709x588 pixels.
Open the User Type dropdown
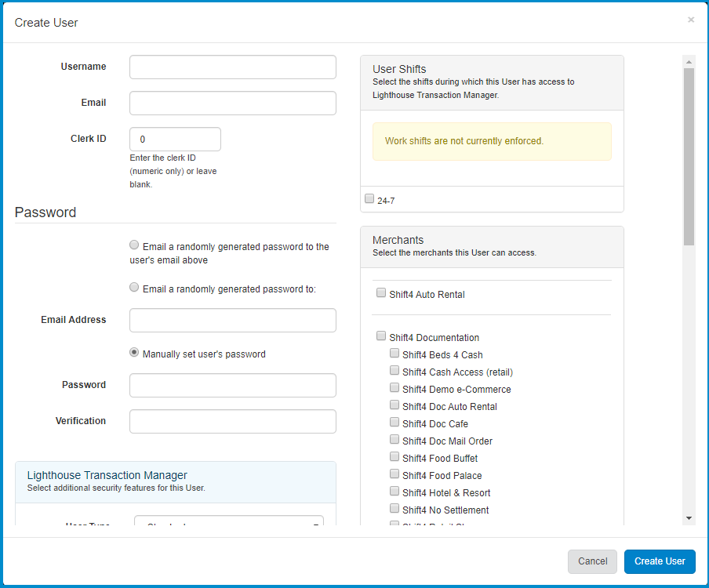coord(229,523)
